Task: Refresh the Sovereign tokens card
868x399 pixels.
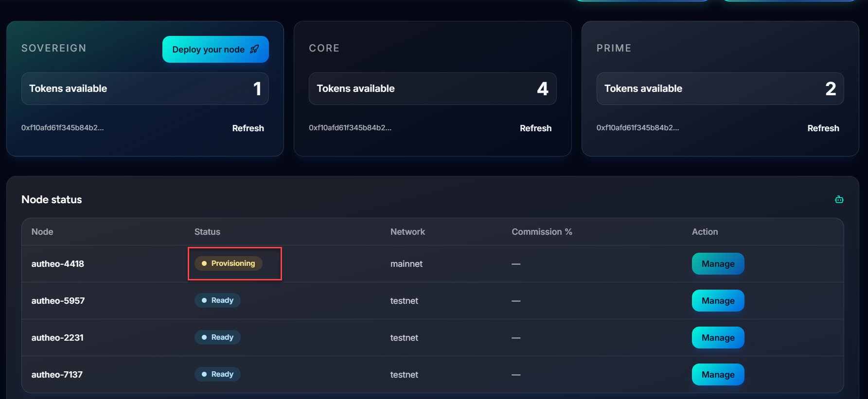Action: coord(248,128)
